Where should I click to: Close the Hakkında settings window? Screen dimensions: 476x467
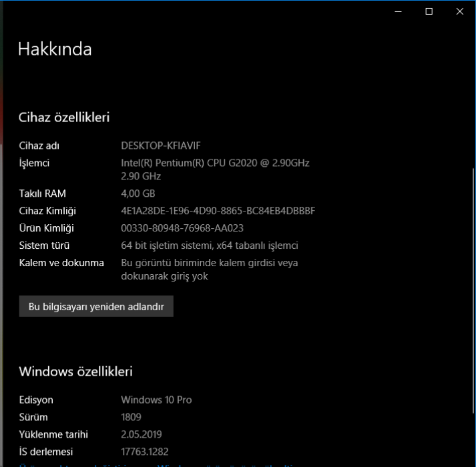[x=460, y=11]
